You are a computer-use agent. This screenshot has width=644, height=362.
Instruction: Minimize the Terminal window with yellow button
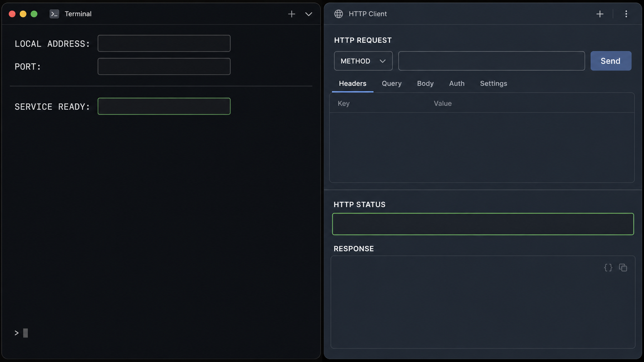coord(23,14)
